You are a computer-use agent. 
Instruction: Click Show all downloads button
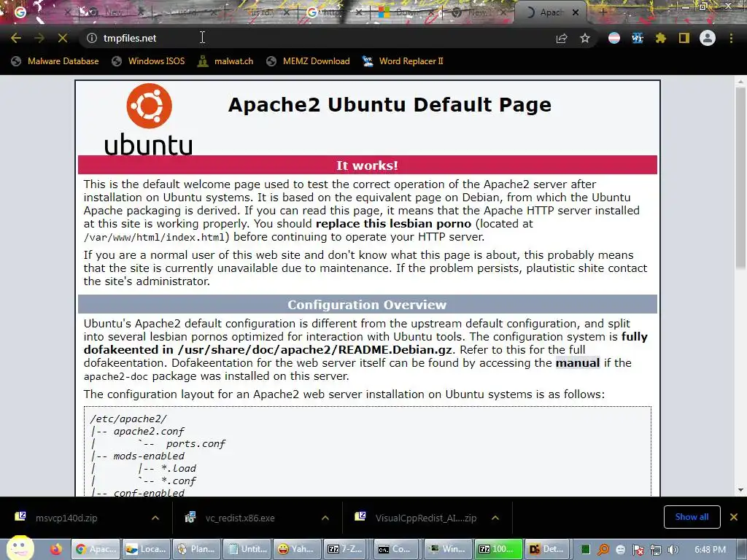[692, 517]
